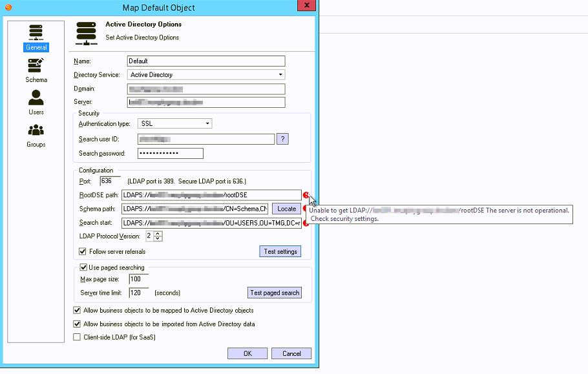
Task: Open the Schema section icon
Action: coord(36,70)
